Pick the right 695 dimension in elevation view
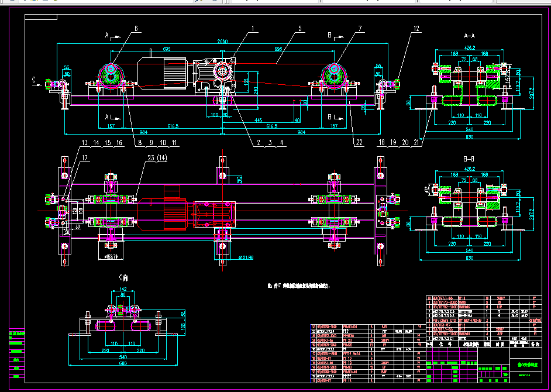The height and width of the screenshot is (392, 551). 278,49
